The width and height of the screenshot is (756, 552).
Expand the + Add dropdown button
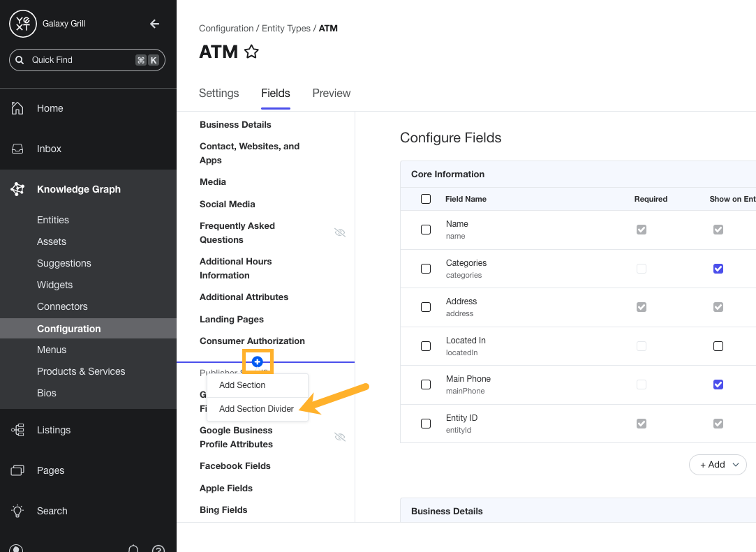point(718,465)
